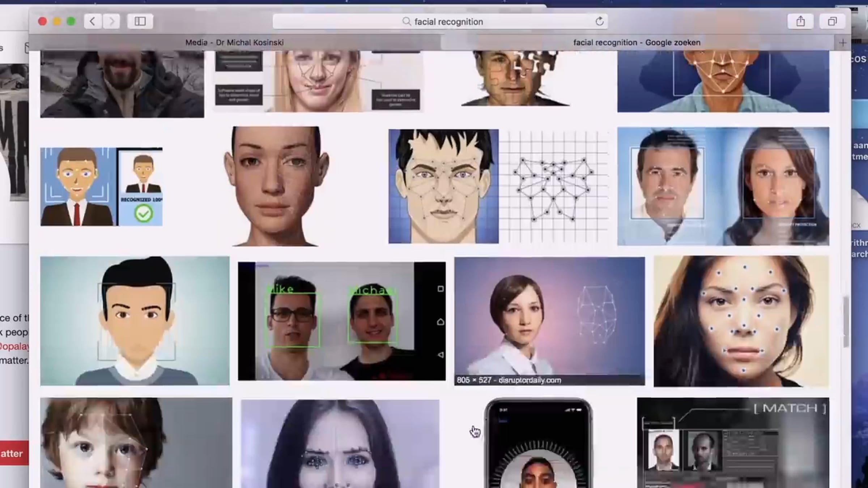Click the facial recognition address field

pyautogui.click(x=440, y=22)
